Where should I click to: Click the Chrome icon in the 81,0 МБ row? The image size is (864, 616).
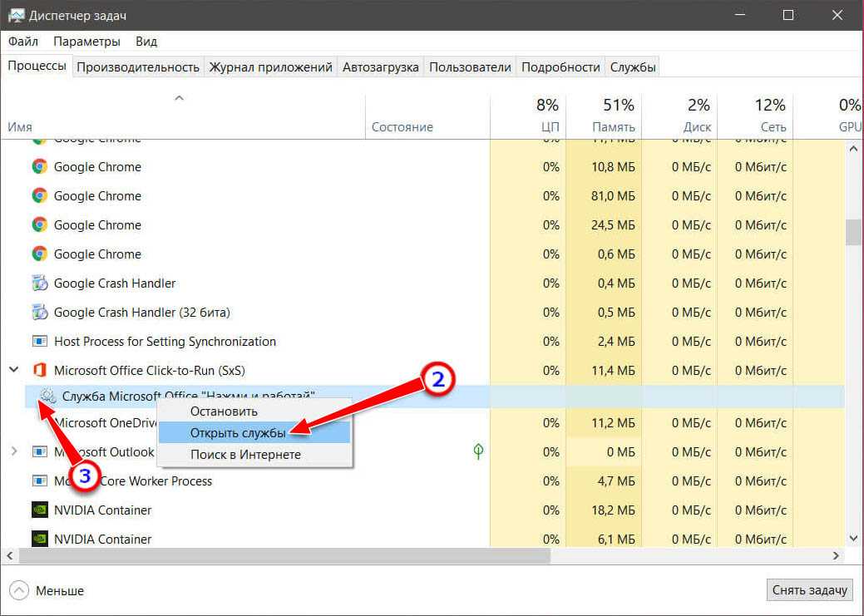39,195
